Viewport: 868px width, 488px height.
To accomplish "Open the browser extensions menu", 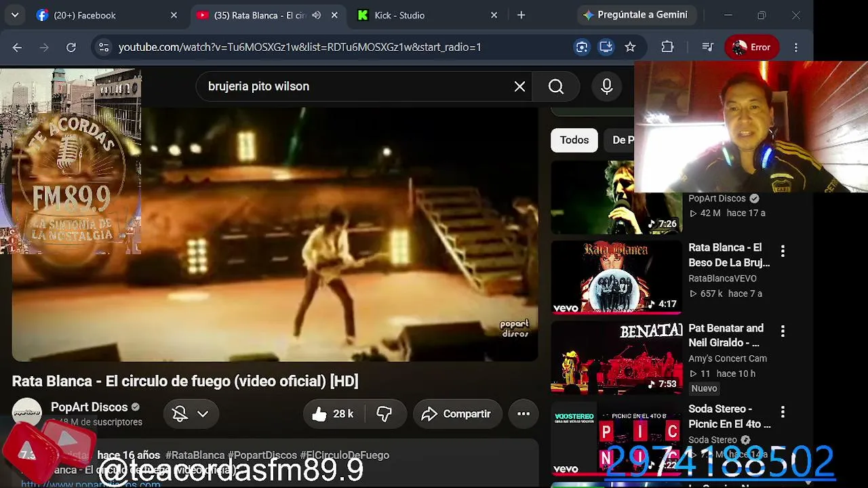I will tap(667, 47).
